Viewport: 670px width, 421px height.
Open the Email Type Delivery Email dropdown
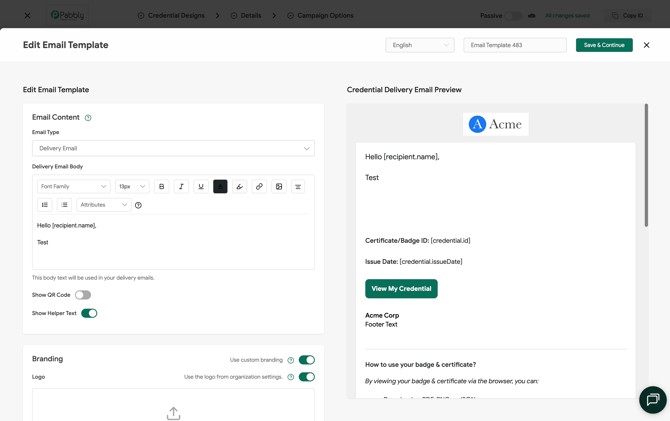pos(173,148)
